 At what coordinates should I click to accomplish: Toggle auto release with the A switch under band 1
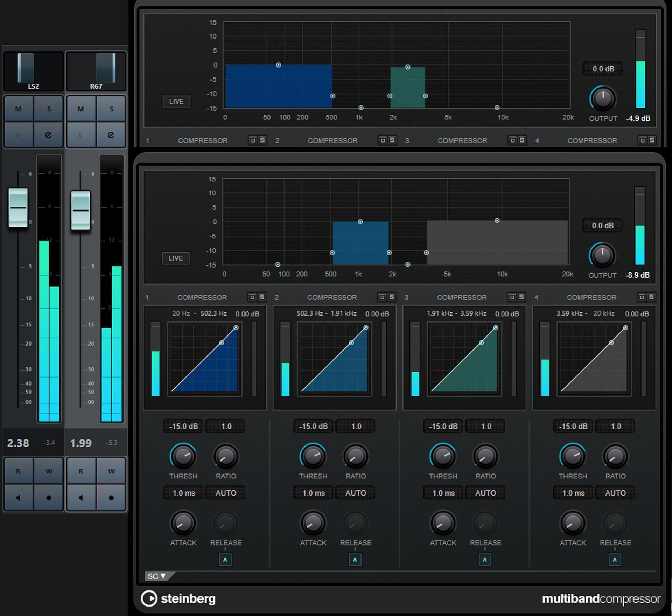(226, 560)
